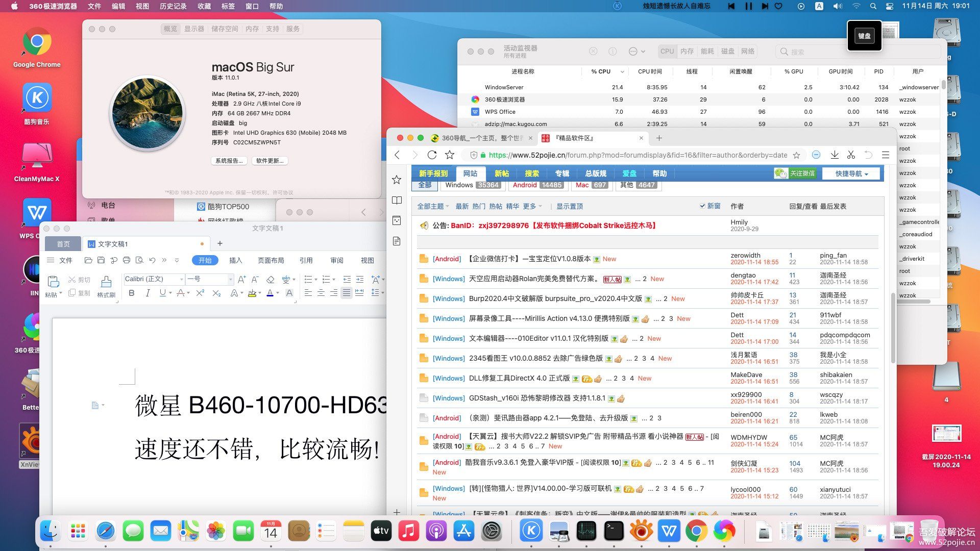The width and height of the screenshot is (980, 551).
Task: Click the browser address bar URL
Action: 638,155
